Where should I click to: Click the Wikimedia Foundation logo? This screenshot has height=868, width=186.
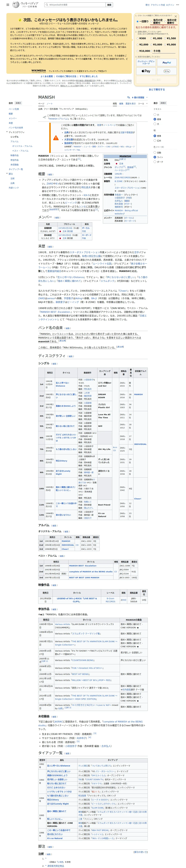pos(39,71)
